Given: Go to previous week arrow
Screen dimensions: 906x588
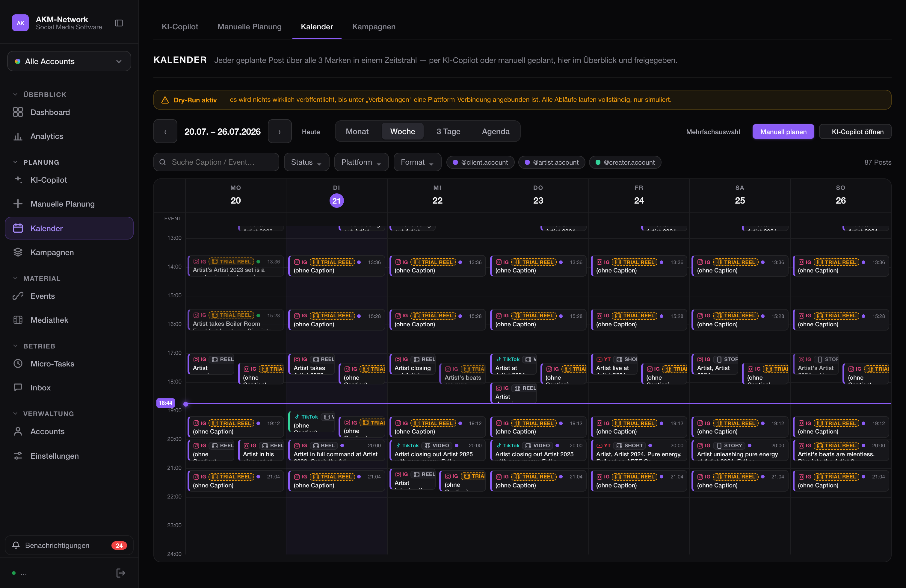Looking at the screenshot, I should pos(165,132).
